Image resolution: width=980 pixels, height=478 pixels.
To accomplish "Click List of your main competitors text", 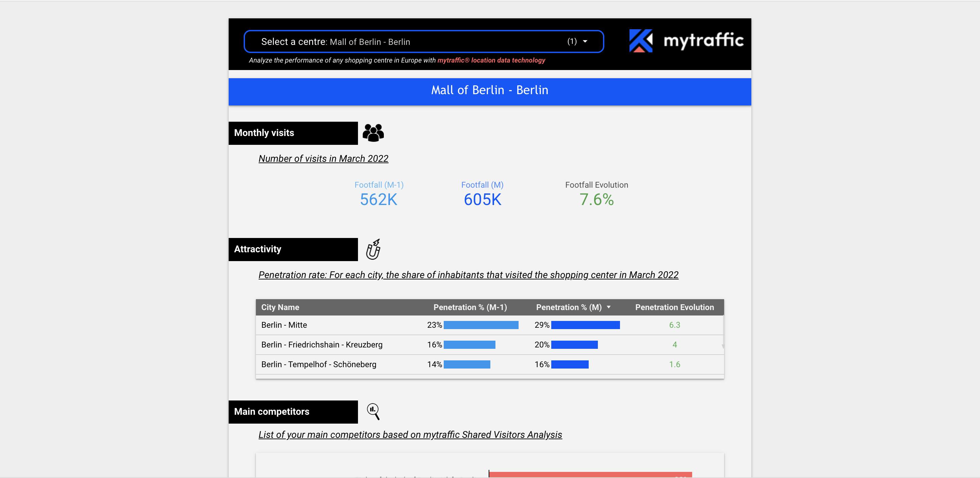I will 410,435.
